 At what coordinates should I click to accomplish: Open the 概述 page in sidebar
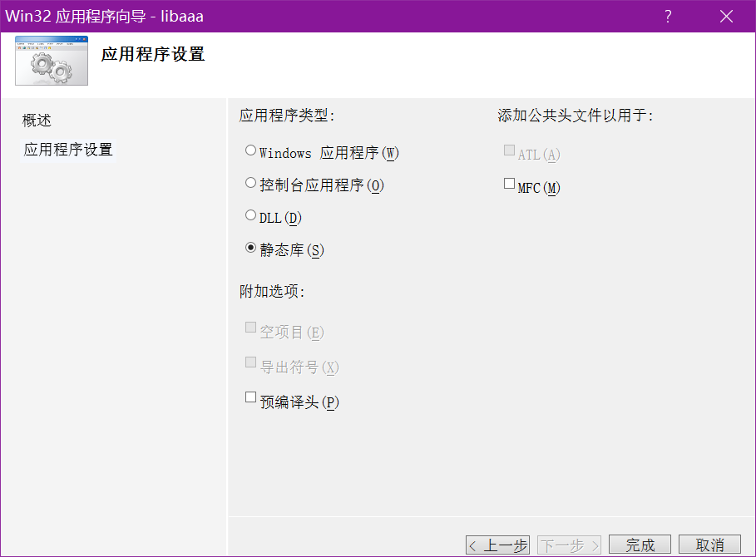click(37, 121)
